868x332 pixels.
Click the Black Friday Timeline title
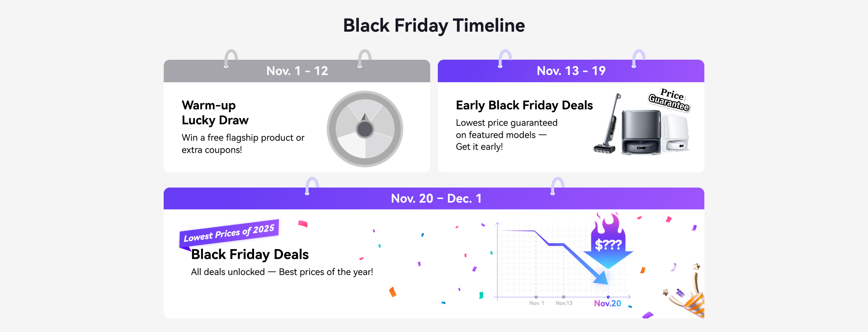pyautogui.click(x=434, y=25)
